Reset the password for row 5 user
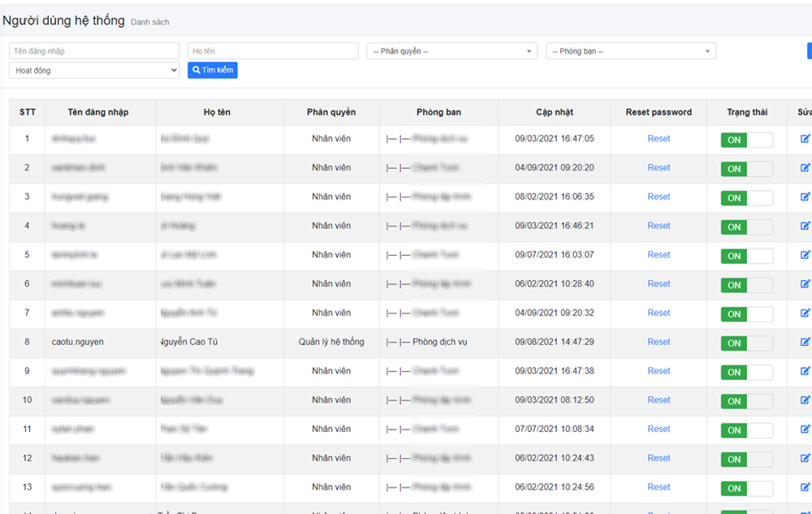 (x=659, y=255)
